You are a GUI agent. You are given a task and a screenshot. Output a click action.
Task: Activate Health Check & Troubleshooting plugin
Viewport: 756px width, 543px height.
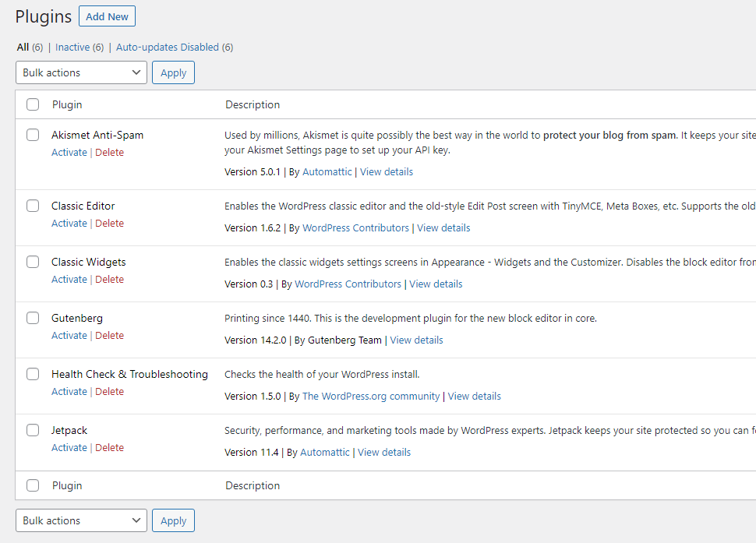(69, 391)
